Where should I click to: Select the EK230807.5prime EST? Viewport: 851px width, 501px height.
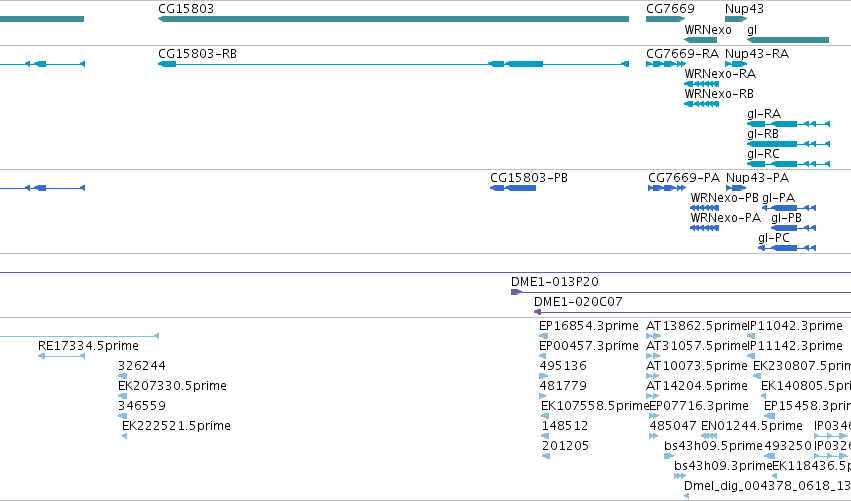tap(757, 377)
